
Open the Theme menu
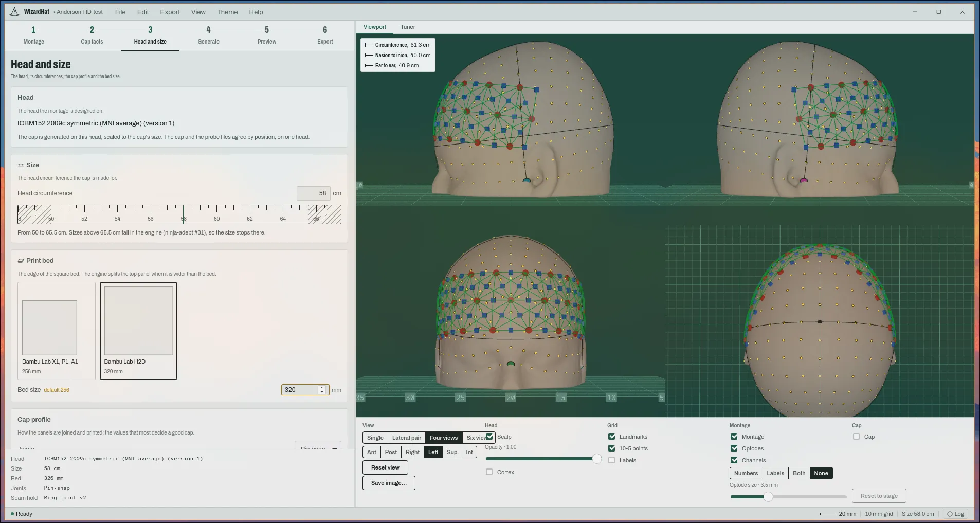(x=227, y=12)
